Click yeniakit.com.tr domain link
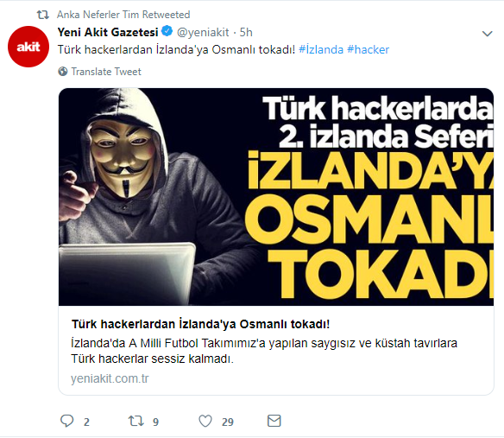The width and height of the screenshot is (504, 438). 110,378
